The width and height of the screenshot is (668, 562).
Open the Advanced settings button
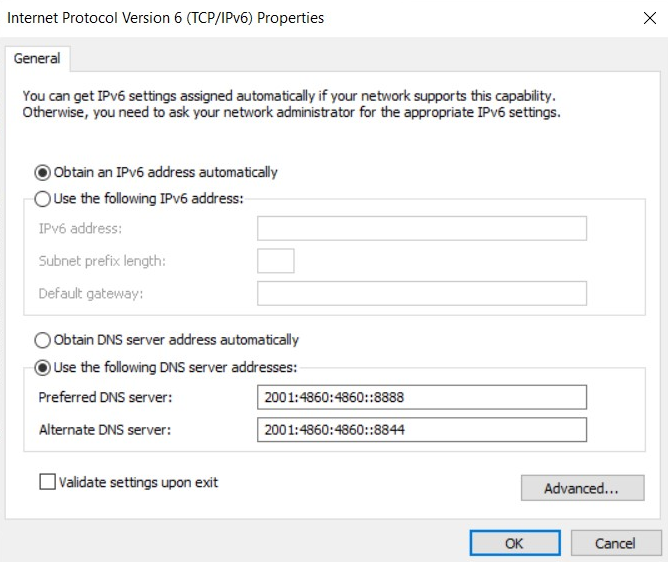(582, 488)
